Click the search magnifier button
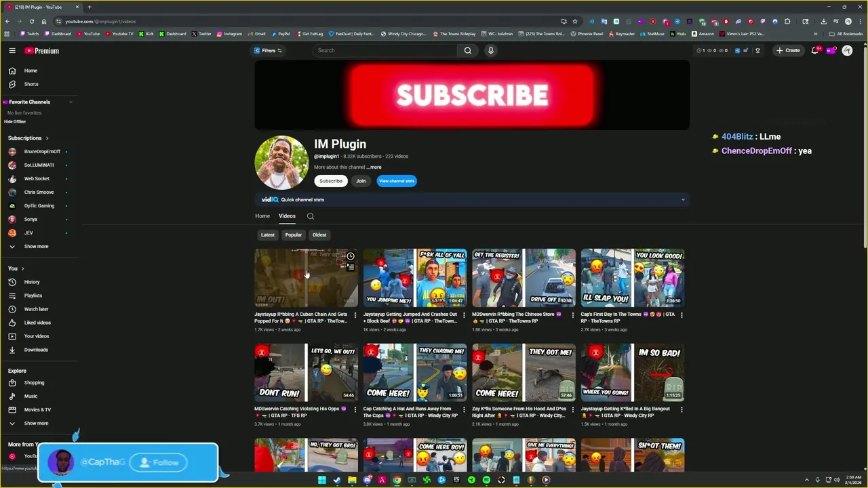Screen dimensions: 868x488 coord(468,50)
